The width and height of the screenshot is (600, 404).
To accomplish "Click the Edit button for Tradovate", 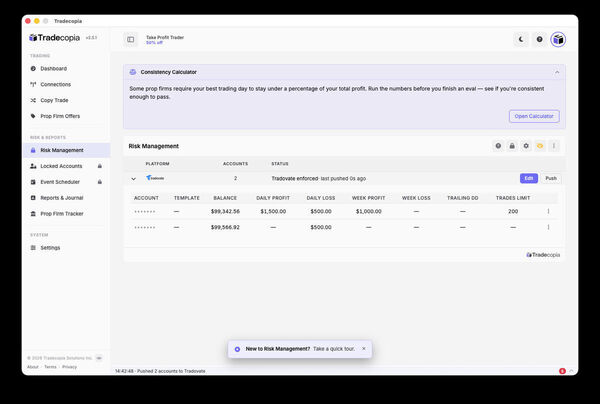I will click(x=529, y=178).
